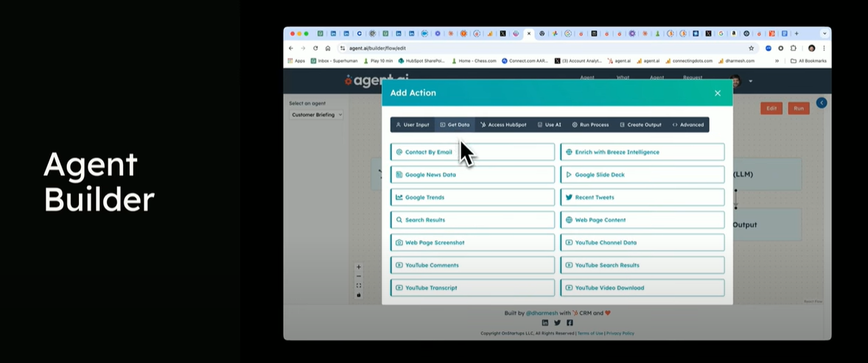Open the user avatar menu arrow

point(750,81)
